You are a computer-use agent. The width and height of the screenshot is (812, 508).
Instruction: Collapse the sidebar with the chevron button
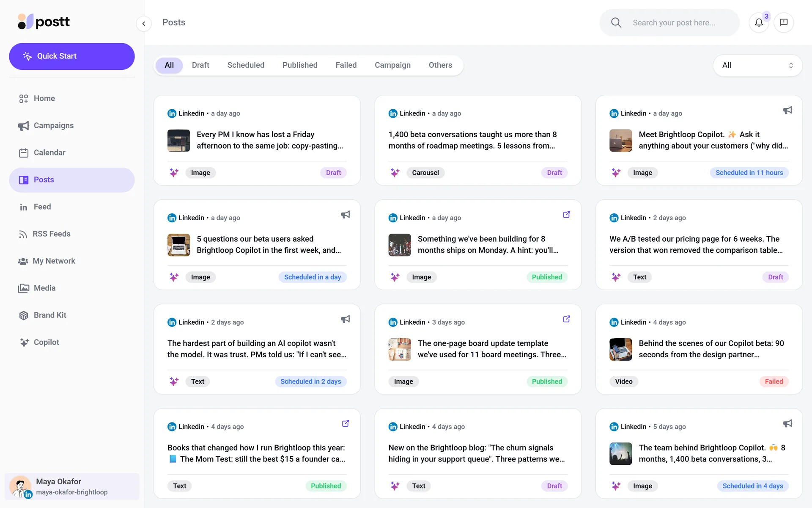[x=144, y=24]
